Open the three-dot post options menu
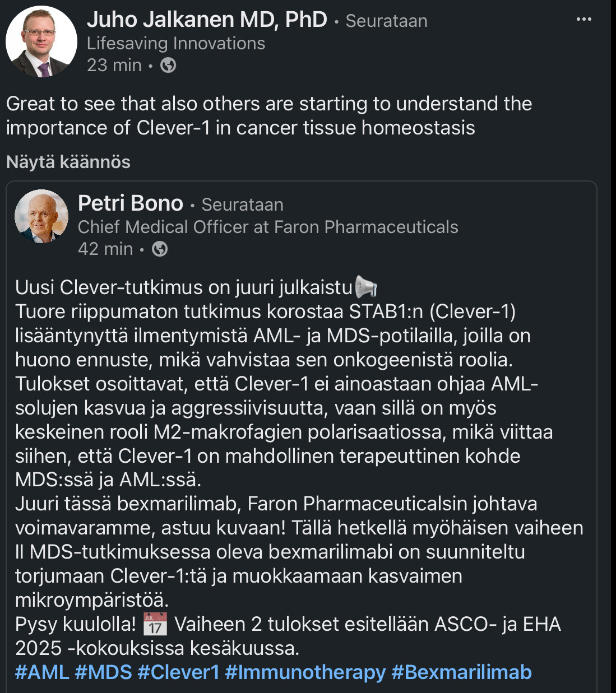 [x=583, y=20]
